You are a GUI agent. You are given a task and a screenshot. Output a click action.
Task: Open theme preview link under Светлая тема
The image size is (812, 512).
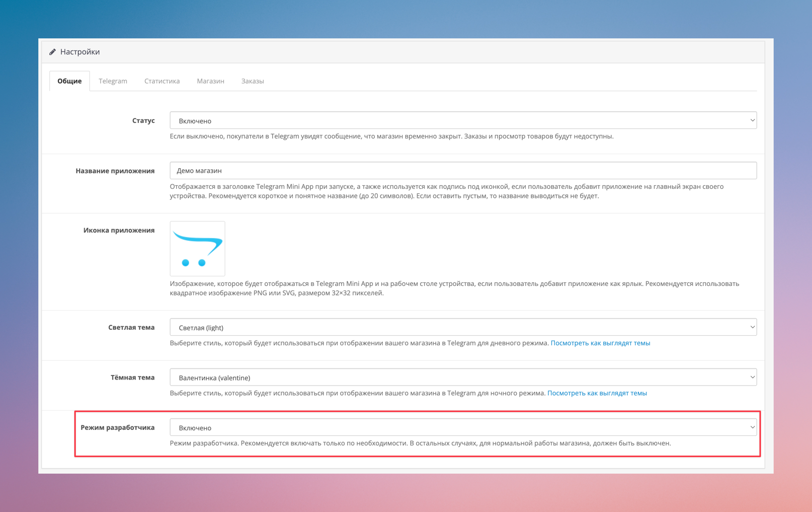coord(600,343)
